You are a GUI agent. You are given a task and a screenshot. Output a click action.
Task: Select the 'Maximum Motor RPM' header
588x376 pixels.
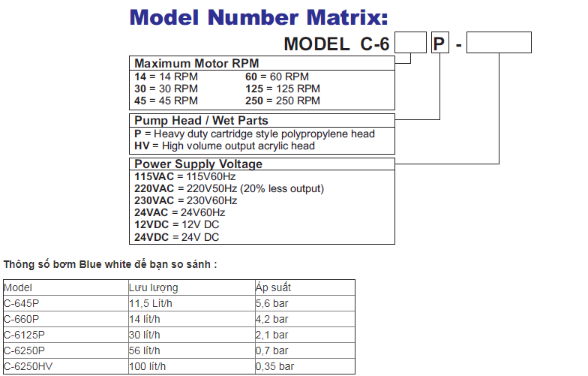pyautogui.click(x=262, y=63)
